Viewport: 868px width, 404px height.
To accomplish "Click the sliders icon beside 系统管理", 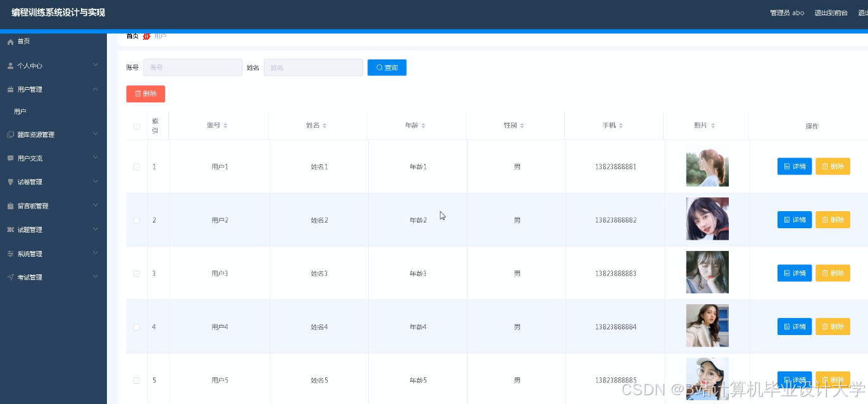I will [10, 254].
